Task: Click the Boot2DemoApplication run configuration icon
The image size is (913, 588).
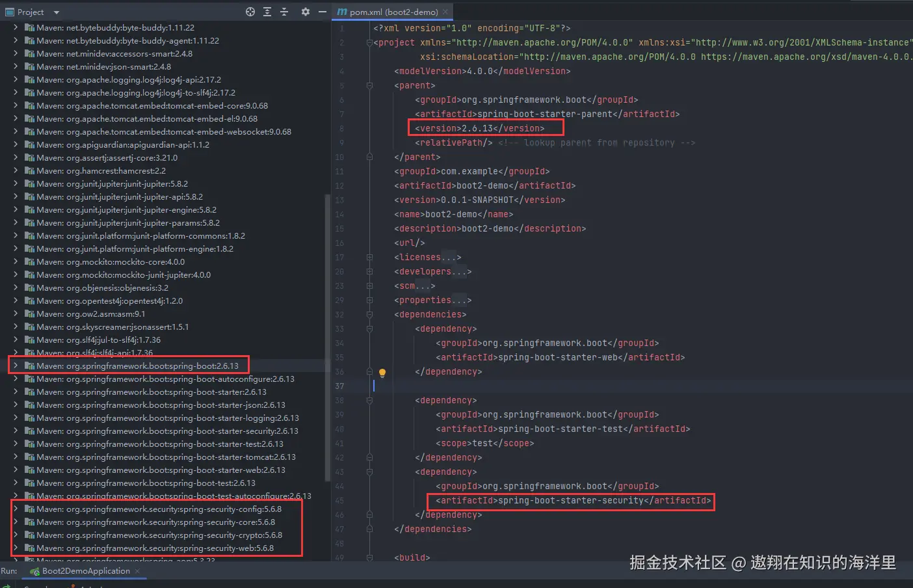Action: point(35,571)
